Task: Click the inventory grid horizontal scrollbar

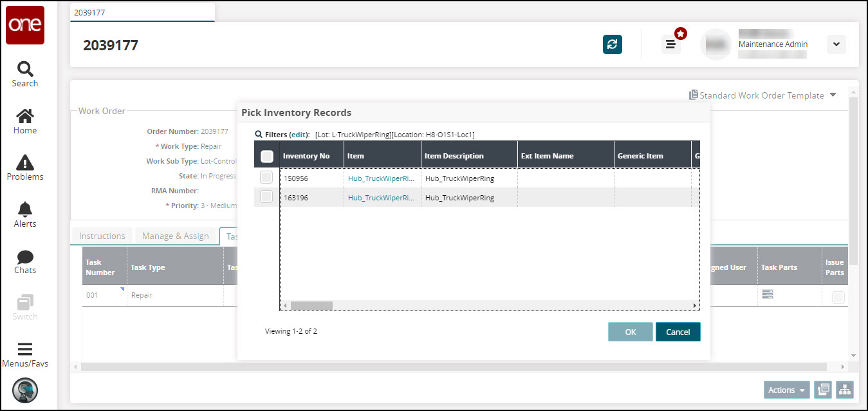Action: pyautogui.click(x=311, y=305)
